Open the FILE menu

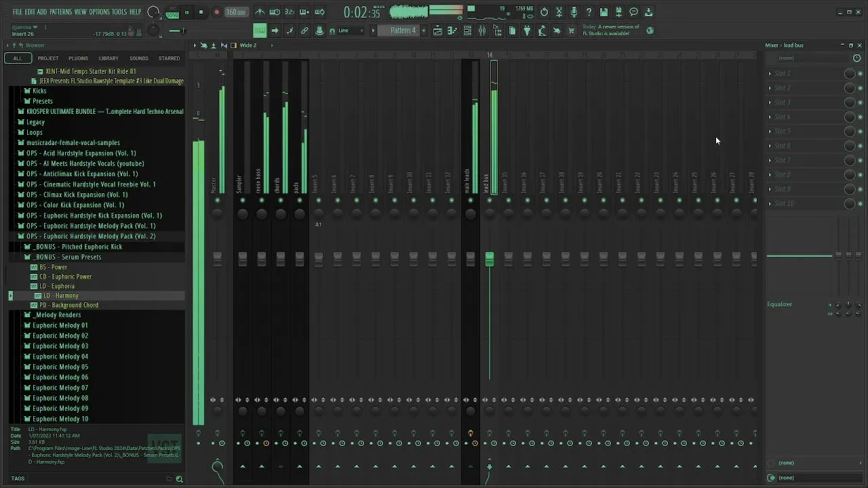[17, 12]
